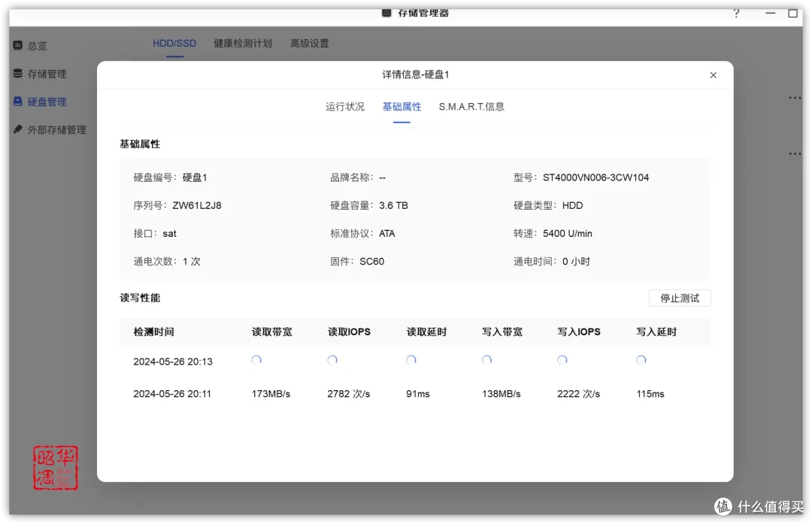
Task: Close the 详情信息-硬盘1 dialog
Action: pos(713,75)
